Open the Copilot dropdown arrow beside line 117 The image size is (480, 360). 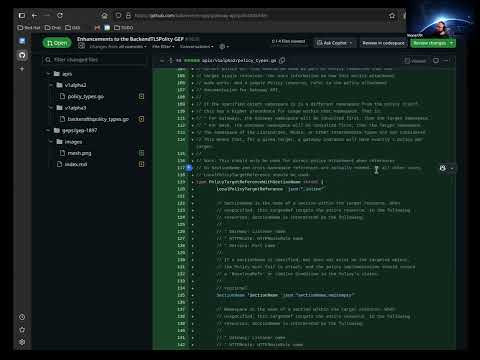pyautogui.click(x=452, y=168)
